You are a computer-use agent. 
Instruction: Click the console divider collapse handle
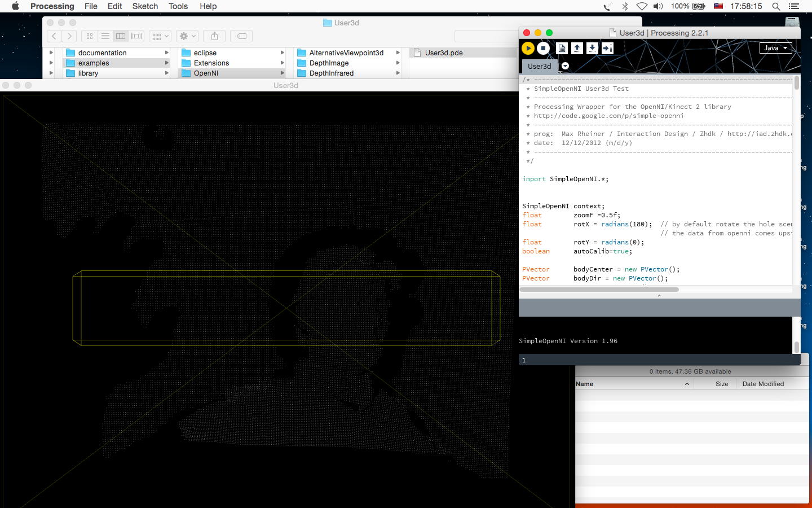click(x=659, y=296)
